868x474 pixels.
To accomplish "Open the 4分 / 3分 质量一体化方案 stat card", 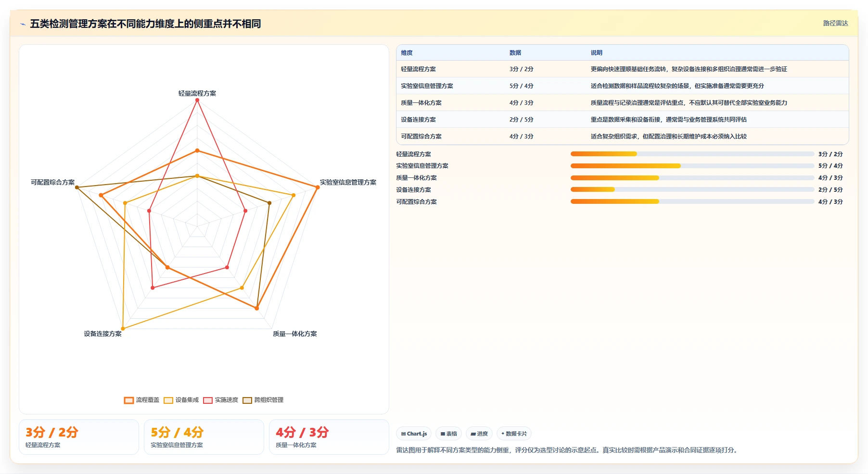I will click(329, 437).
